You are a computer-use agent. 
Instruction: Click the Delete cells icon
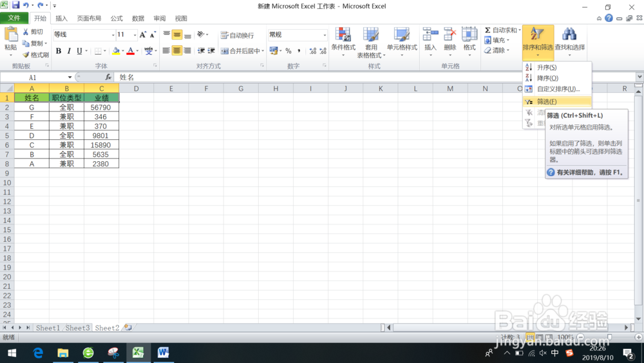[x=450, y=35]
